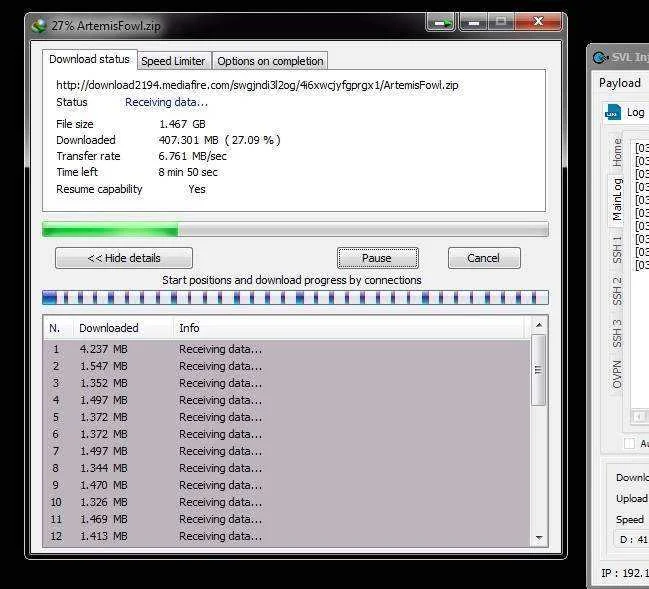Select connection row 11 with 1.469 MB
Image resolution: width=649 pixels, height=589 pixels.
286,519
